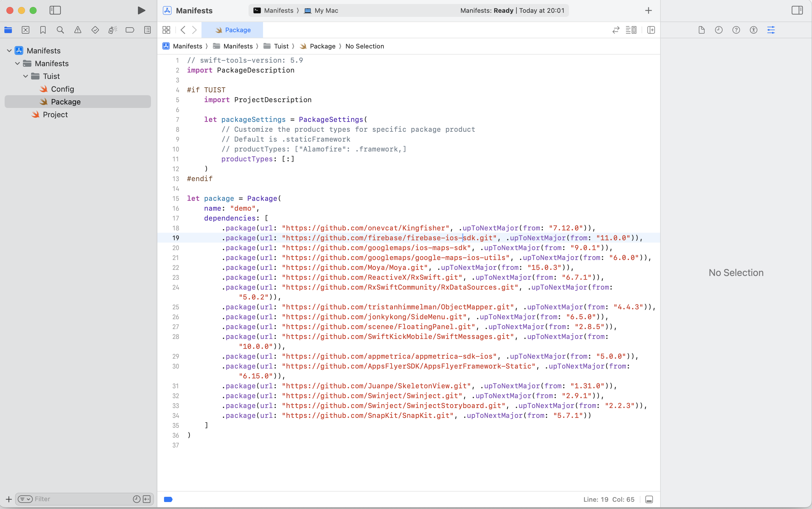Image resolution: width=812 pixels, height=509 pixels.
Task: Open the Find navigator
Action: pos(60,30)
